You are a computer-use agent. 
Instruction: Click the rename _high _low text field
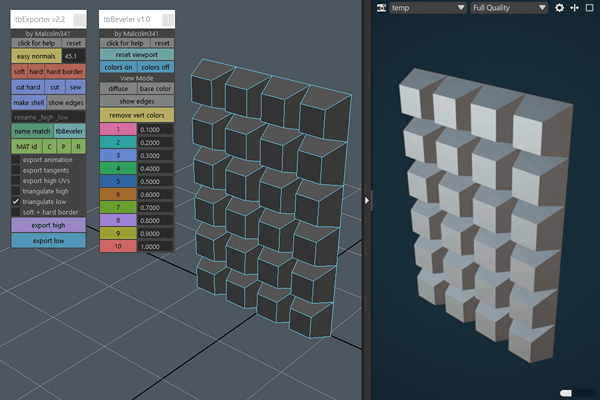tap(48, 117)
